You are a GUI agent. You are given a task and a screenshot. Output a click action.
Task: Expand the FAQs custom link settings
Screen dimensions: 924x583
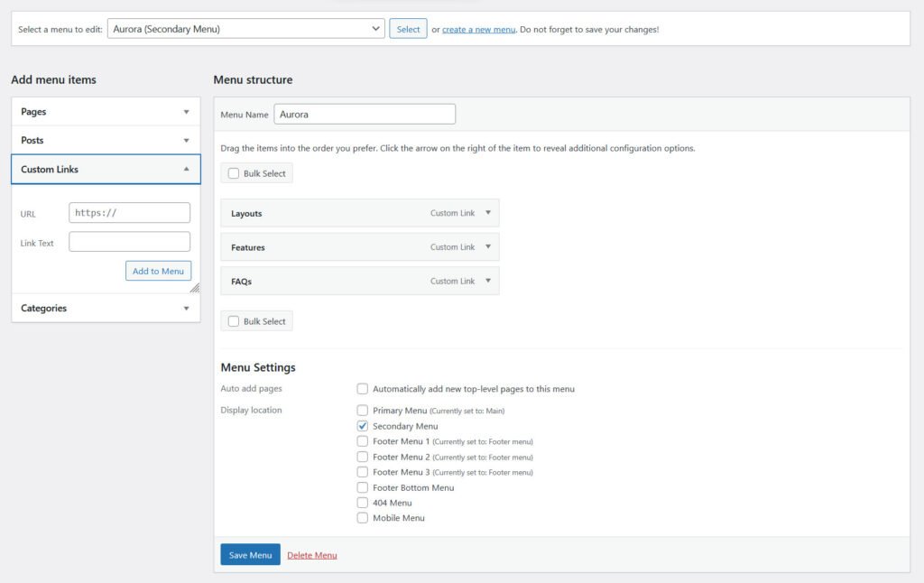point(486,281)
